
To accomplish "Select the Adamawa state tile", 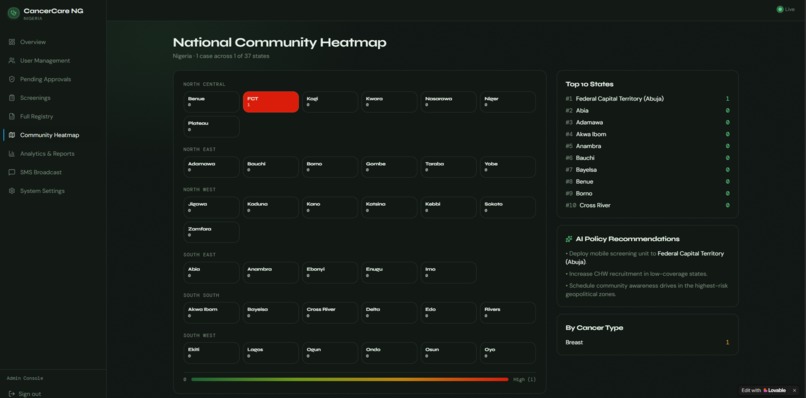I will (211, 167).
